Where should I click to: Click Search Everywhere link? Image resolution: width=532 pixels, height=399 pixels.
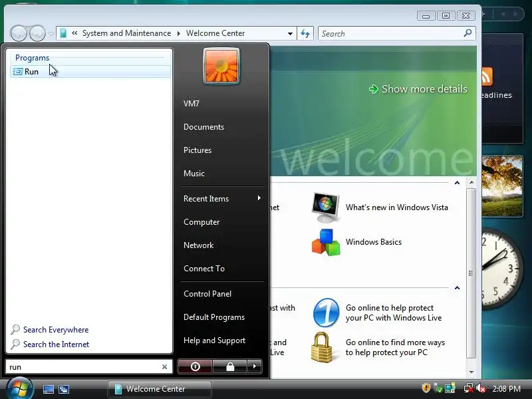click(x=56, y=330)
